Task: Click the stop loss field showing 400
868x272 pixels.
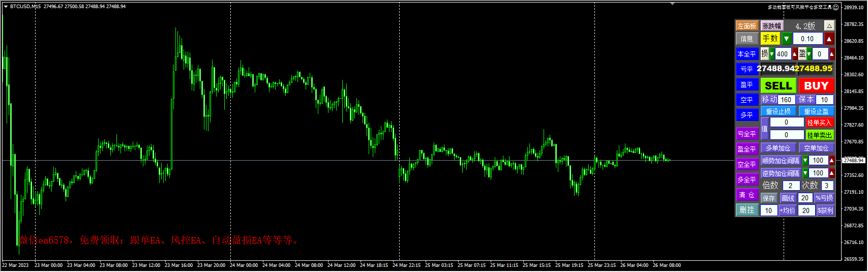Action: pyautogui.click(x=783, y=54)
